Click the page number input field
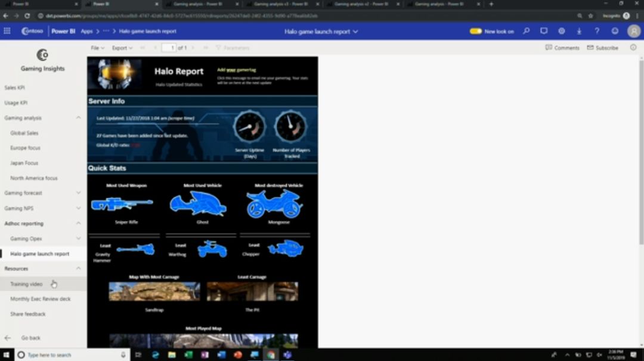The image size is (644, 361). [168, 48]
